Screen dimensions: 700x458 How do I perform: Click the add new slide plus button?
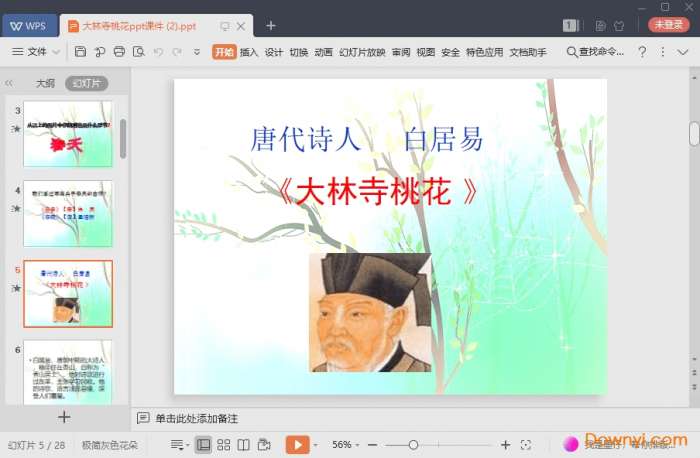64,417
